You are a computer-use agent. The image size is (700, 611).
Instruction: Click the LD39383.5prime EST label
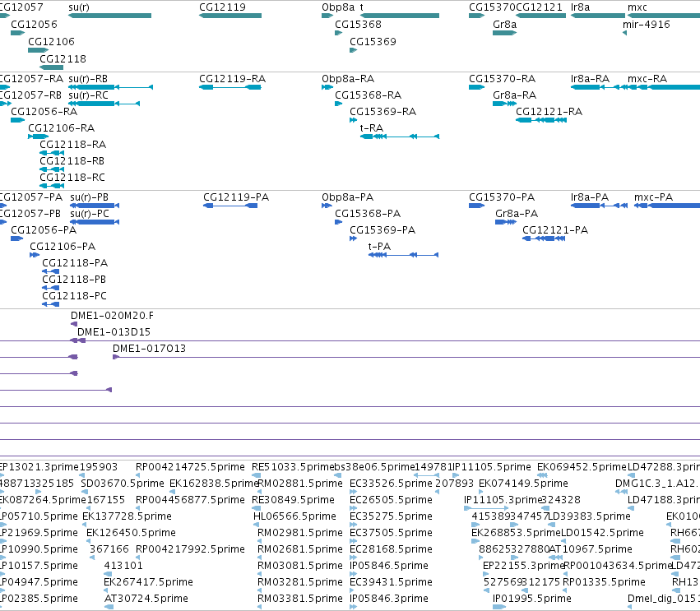589,516
